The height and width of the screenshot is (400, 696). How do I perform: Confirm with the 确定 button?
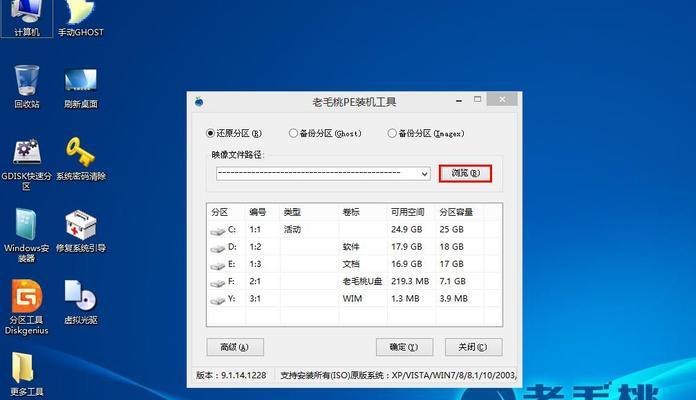(404, 347)
